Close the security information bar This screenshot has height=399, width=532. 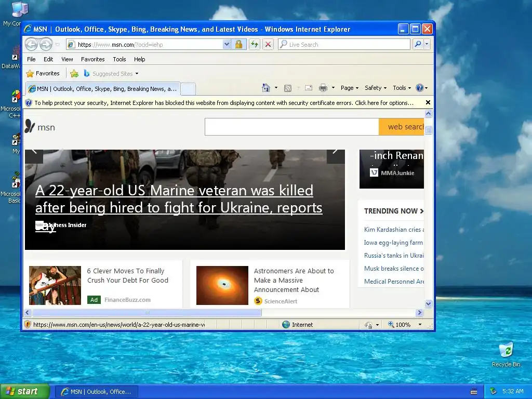coord(428,102)
